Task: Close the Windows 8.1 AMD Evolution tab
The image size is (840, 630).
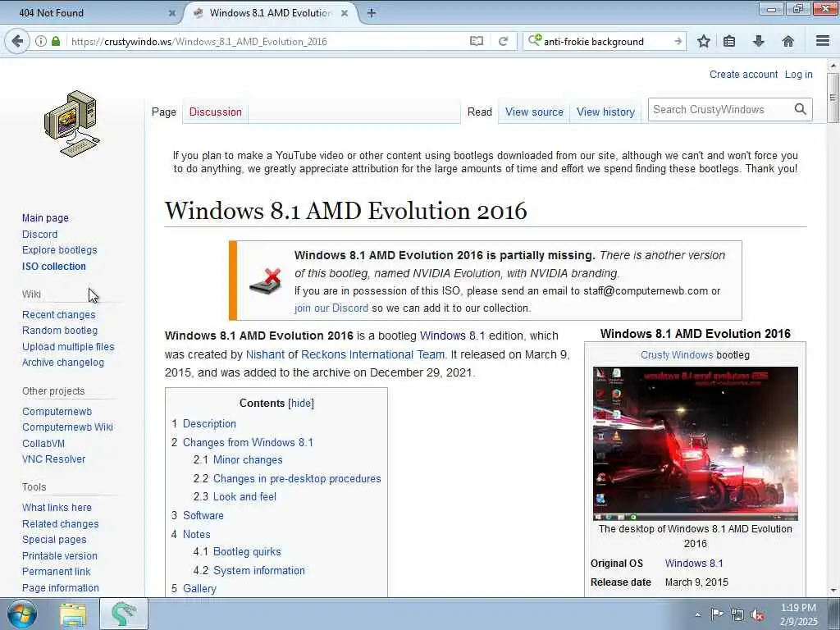Action: point(345,13)
